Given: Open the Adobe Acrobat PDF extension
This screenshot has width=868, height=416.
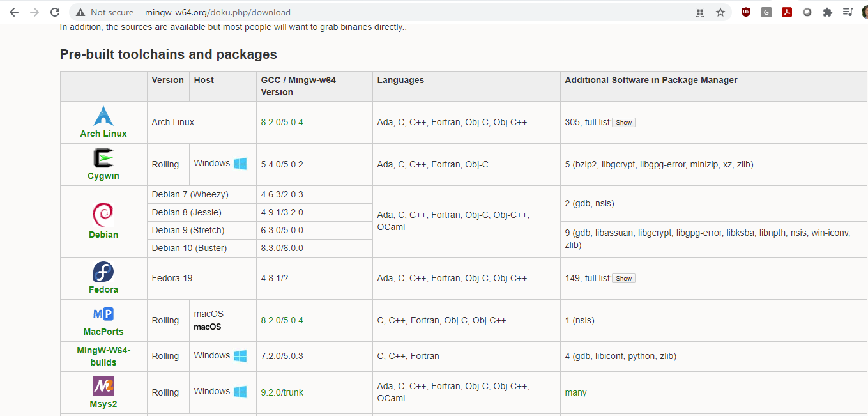Looking at the screenshot, I should click(x=787, y=12).
